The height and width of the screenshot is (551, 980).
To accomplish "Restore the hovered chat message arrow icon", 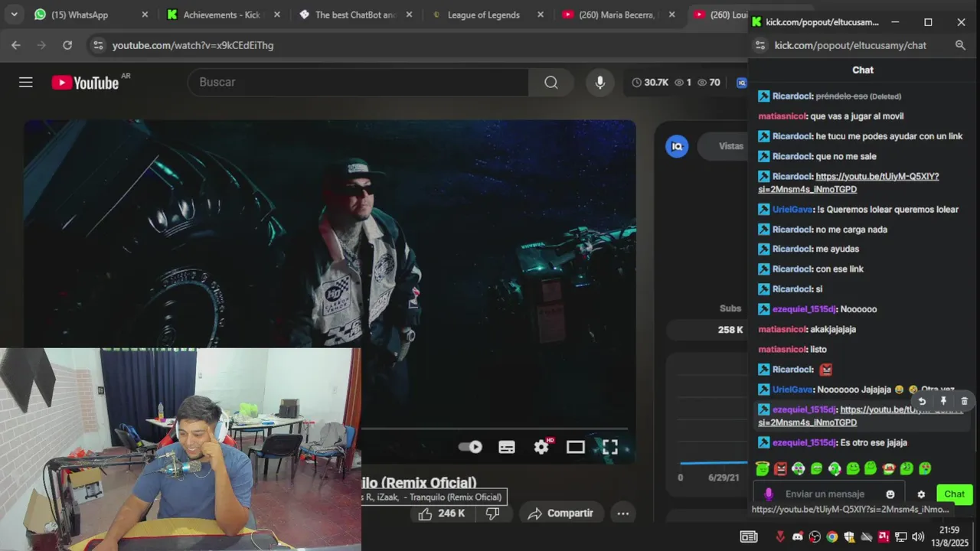I will (922, 401).
